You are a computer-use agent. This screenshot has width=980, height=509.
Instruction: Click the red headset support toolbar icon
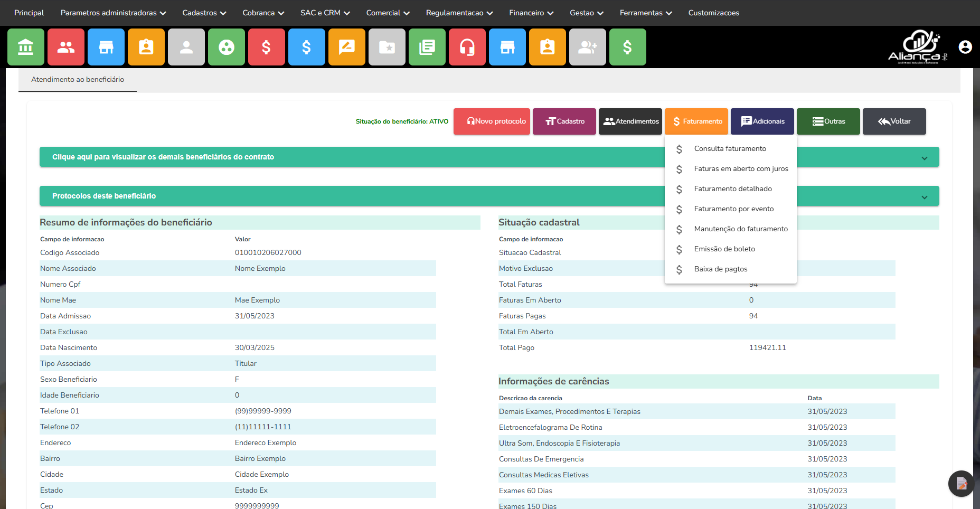point(467,47)
